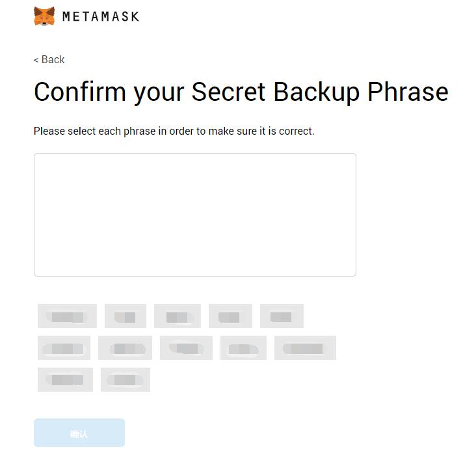Screen dimensions: 476x462
Task: Select the second blurred word in top row
Action: pyautogui.click(x=126, y=316)
